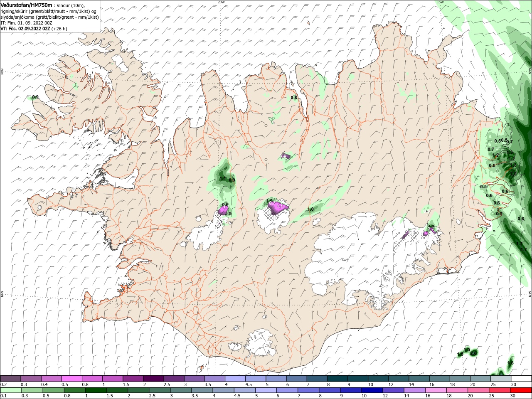Select the pale pink rain swatch labeled 16

tap(436, 390)
